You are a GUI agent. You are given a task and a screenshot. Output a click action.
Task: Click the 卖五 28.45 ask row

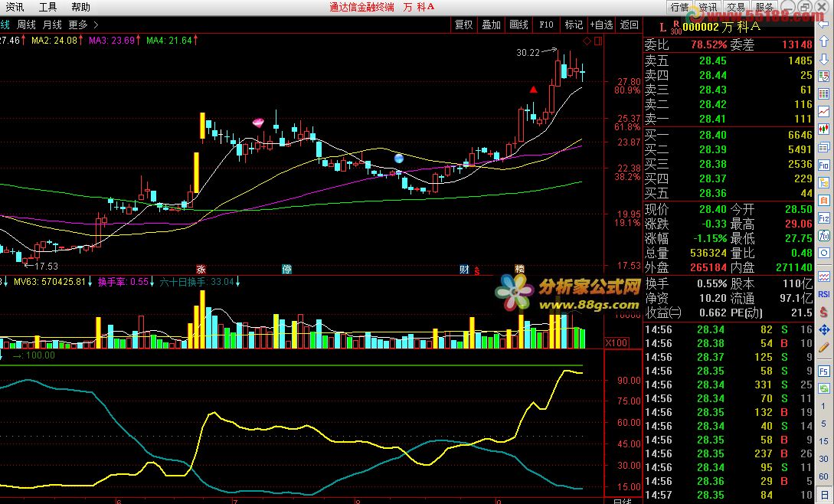728,61
